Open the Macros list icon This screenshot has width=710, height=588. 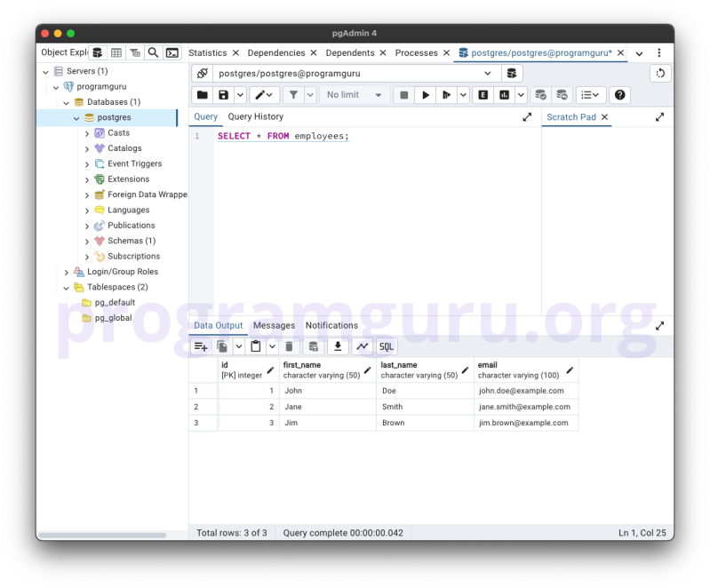[589, 95]
